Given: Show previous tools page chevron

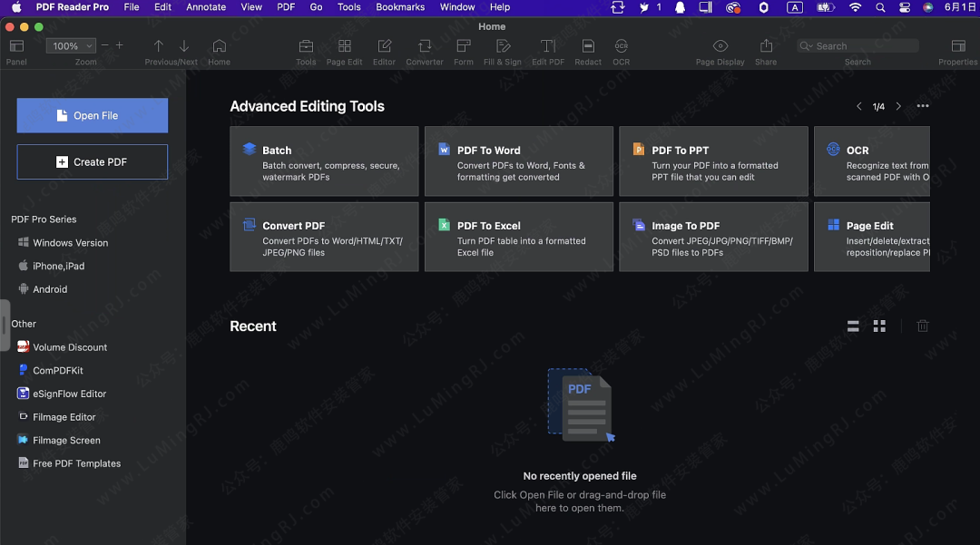Looking at the screenshot, I should point(858,106).
